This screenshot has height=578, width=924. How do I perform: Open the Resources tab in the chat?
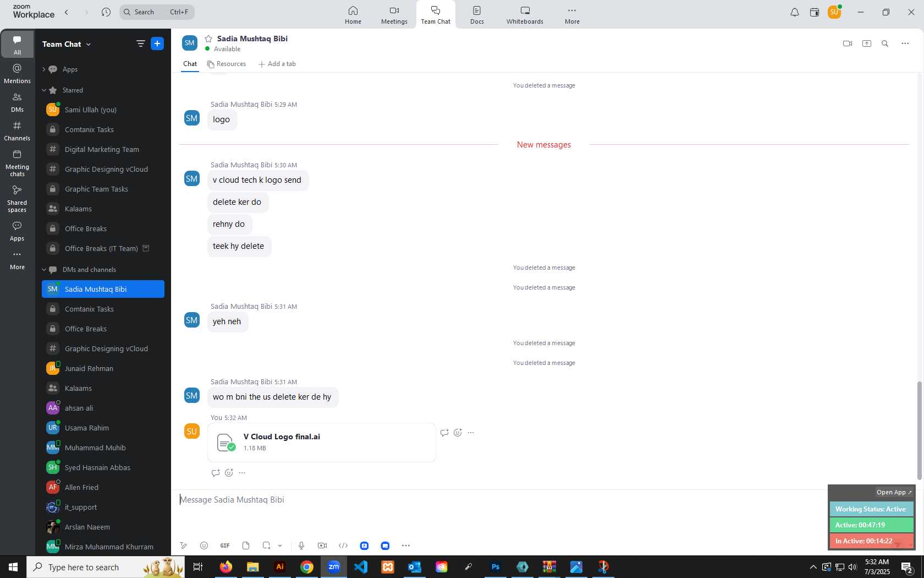click(x=227, y=64)
